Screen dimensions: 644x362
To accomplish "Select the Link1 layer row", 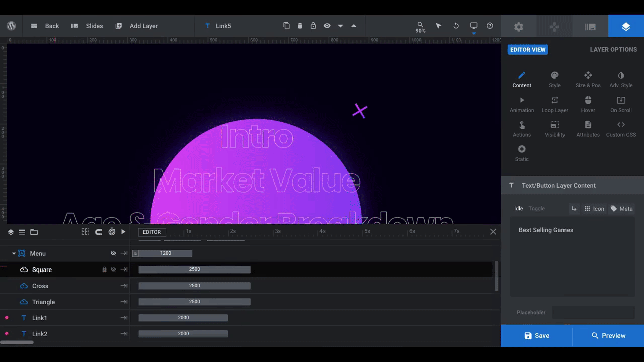I will [x=65, y=318].
